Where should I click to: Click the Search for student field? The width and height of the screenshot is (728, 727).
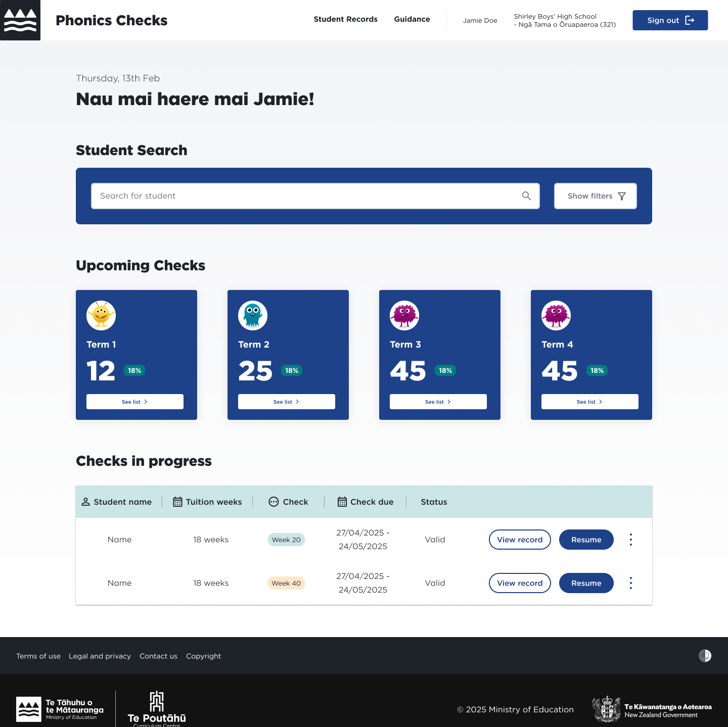[x=303, y=196]
